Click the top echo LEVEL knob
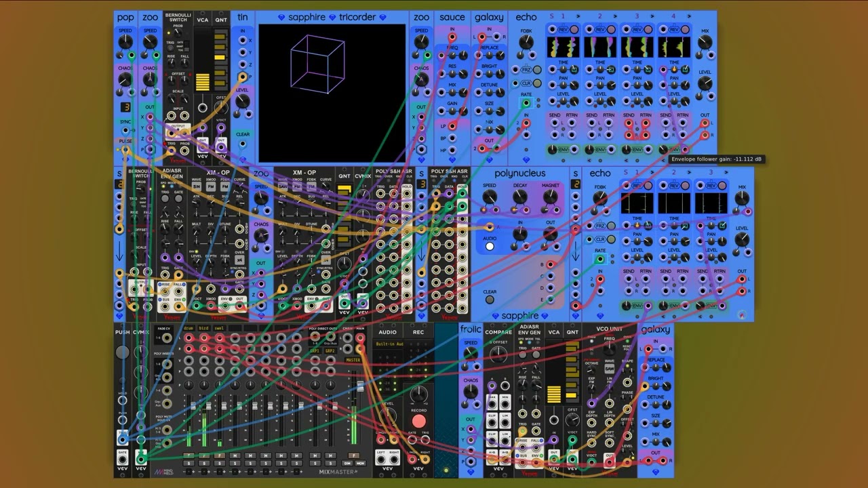868x488 pixels. coord(705,83)
